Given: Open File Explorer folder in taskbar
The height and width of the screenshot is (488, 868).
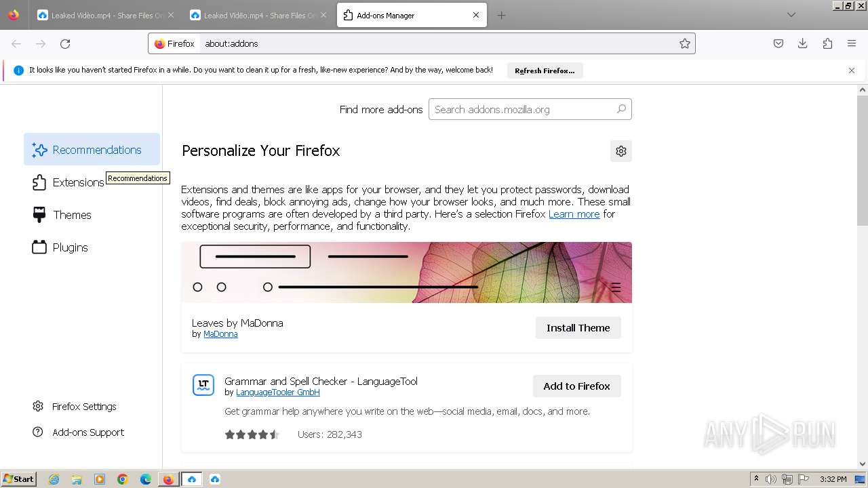Looking at the screenshot, I should pos(77,479).
